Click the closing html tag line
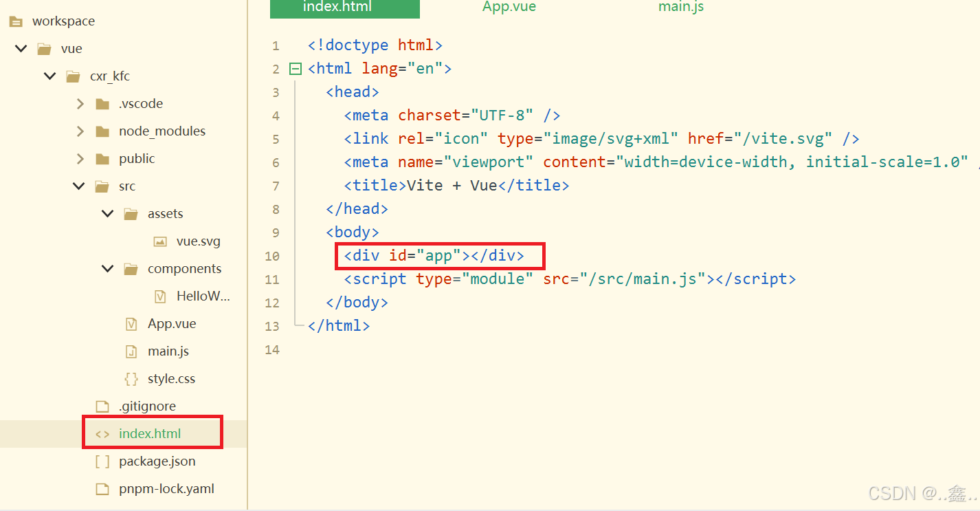This screenshot has height=511, width=980. click(339, 326)
